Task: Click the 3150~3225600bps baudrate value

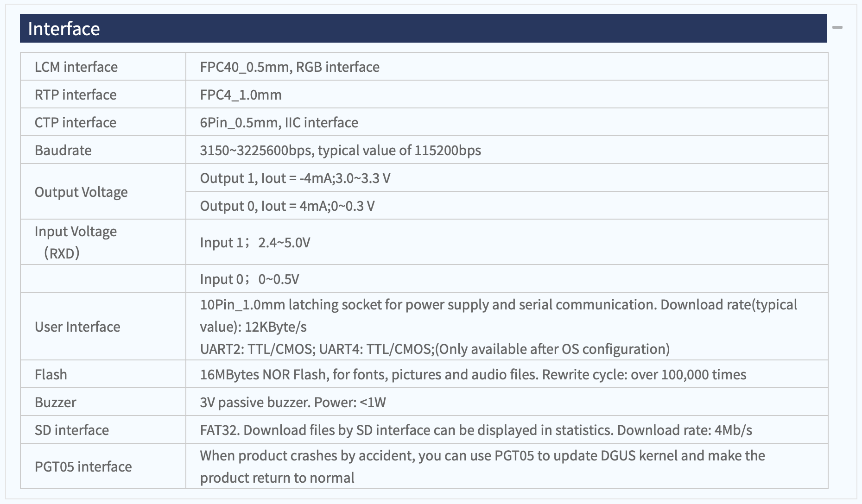Action: pos(341,150)
